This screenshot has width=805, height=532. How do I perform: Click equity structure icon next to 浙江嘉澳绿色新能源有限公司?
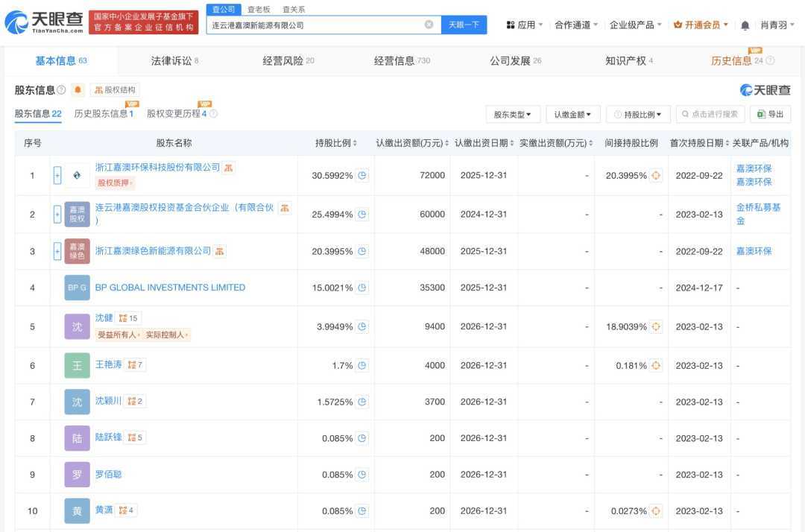point(220,252)
